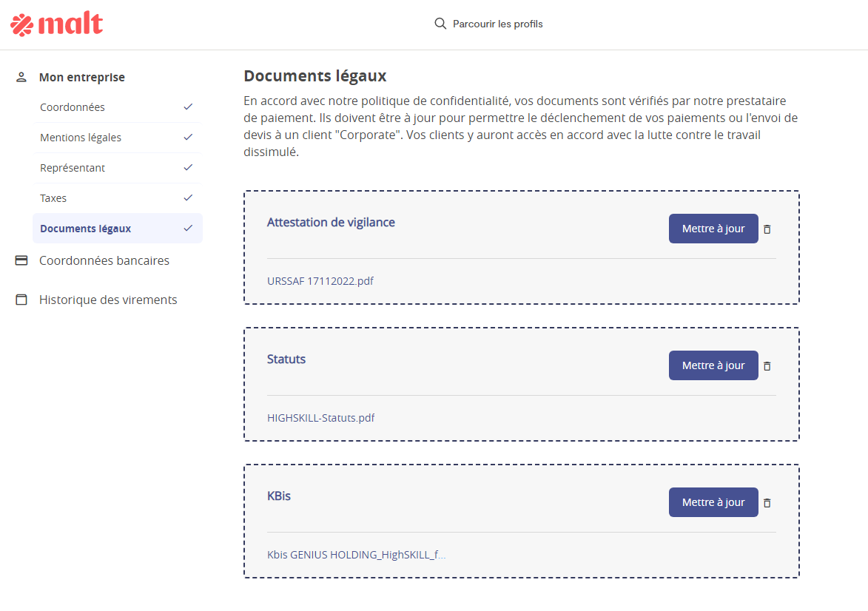Click the Attestation de vigilance heading
Screen dimensions: 868x611
coord(331,222)
